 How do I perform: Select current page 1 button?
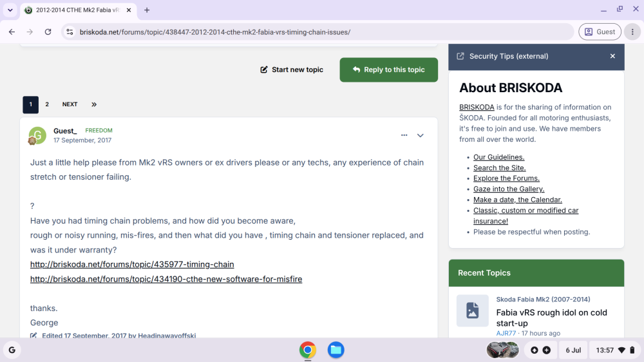(x=30, y=104)
